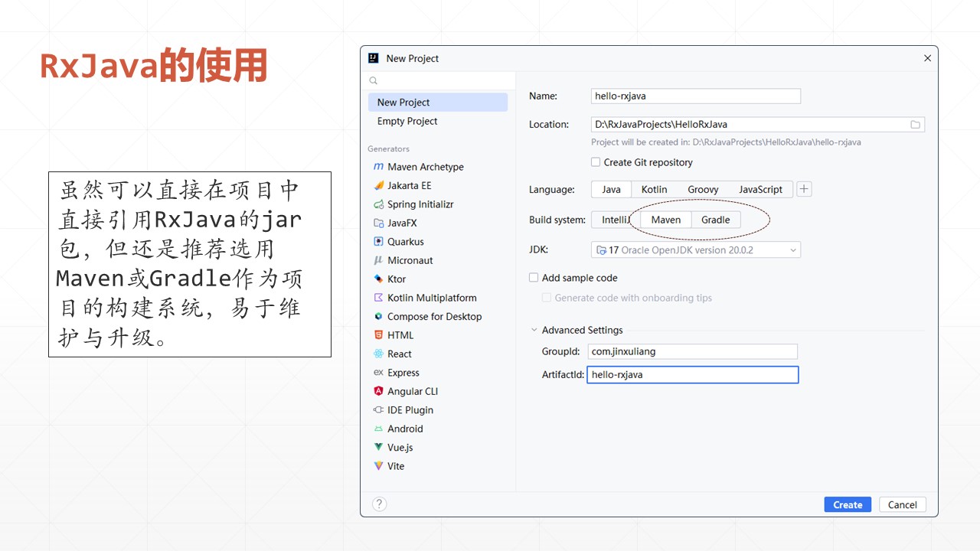Click the Generators section label
980x551 pixels.
click(x=388, y=148)
